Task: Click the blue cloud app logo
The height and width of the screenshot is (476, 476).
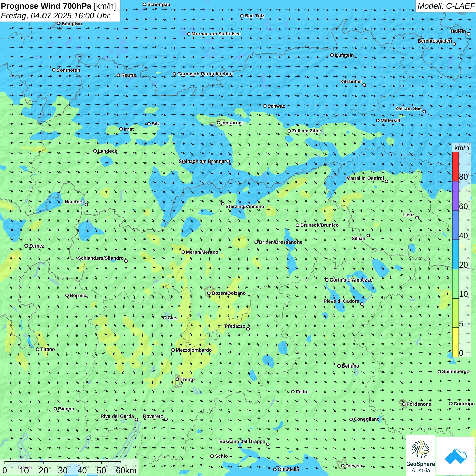Action: pyautogui.click(x=456, y=456)
